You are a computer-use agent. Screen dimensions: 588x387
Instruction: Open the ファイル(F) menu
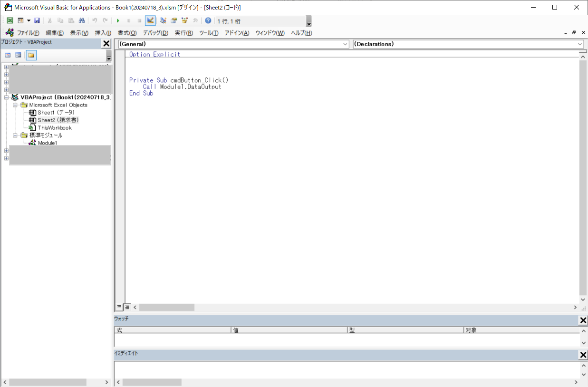[29, 33]
